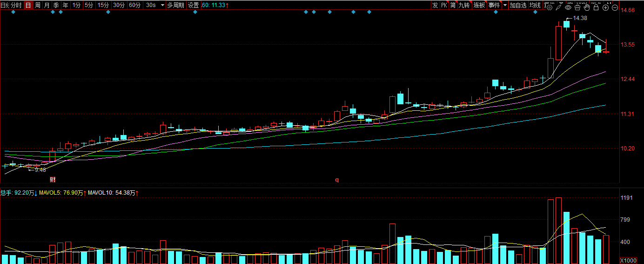Select the 周 weekly period tab
Image resolution: width=644 pixels, height=264 pixels.
coord(37,5)
